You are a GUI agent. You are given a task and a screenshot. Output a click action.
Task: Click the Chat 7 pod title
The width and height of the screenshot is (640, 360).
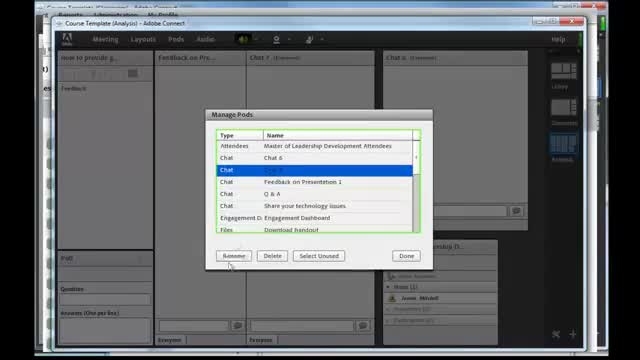click(x=260, y=58)
